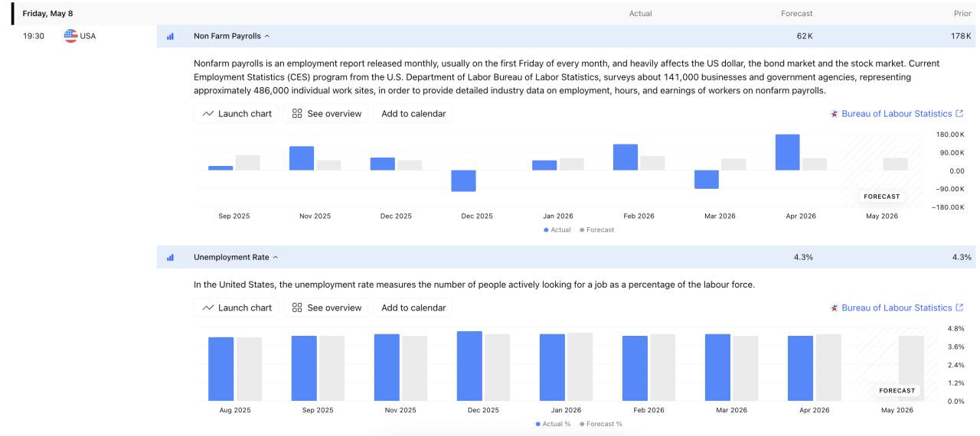Click the Actual column header
The image size is (980, 436).
[640, 14]
